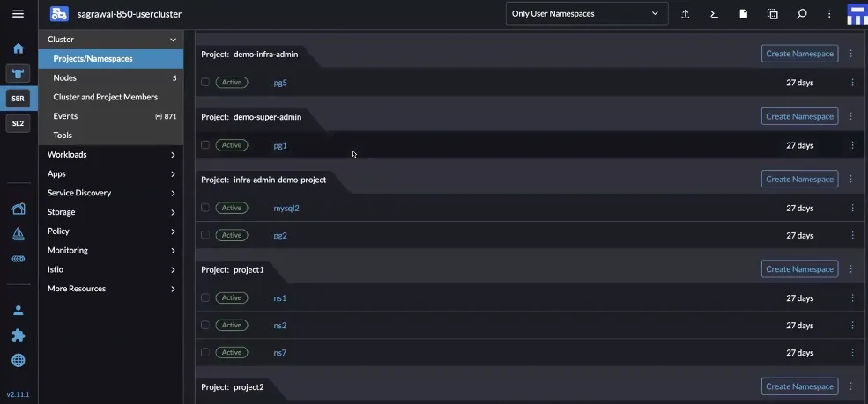
Task: Open actions menu for ns7 row
Action: point(852,353)
